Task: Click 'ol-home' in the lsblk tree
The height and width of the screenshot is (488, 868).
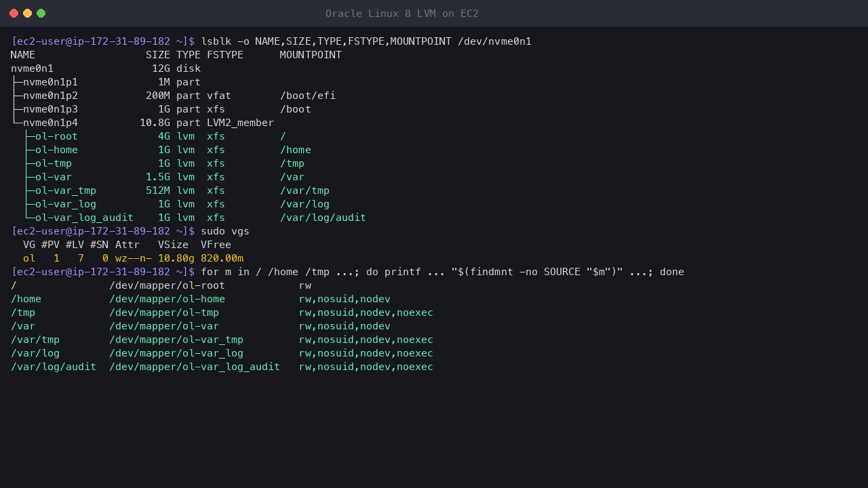Action: [57, 150]
